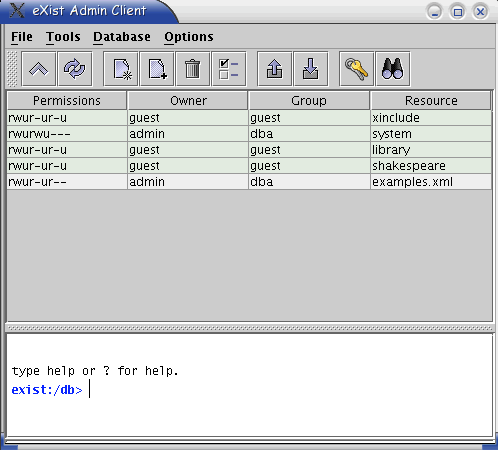Image resolution: width=498 pixels, height=450 pixels.
Task: Open query dialog with binoculars icon
Action: point(393,69)
